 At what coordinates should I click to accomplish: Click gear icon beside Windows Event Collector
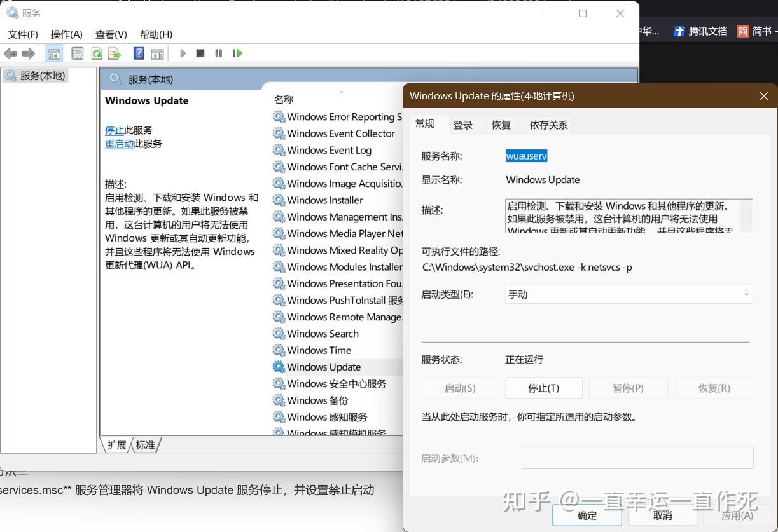click(279, 133)
